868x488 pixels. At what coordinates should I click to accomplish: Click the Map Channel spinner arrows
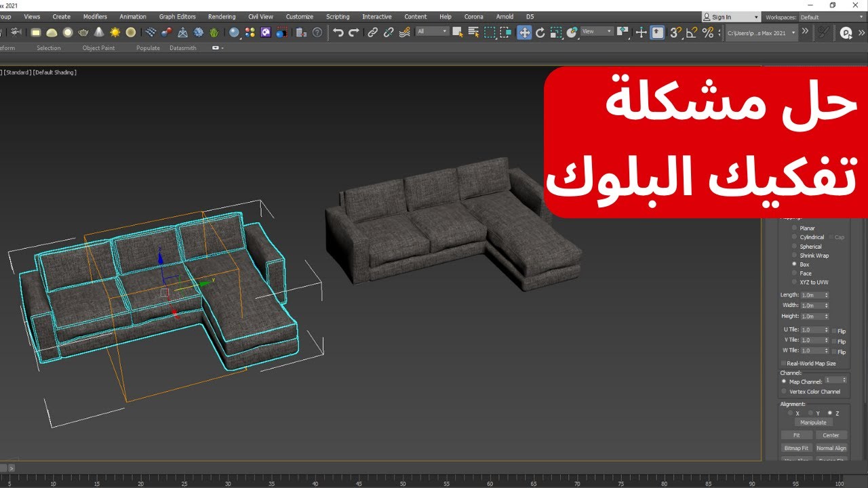(844, 380)
